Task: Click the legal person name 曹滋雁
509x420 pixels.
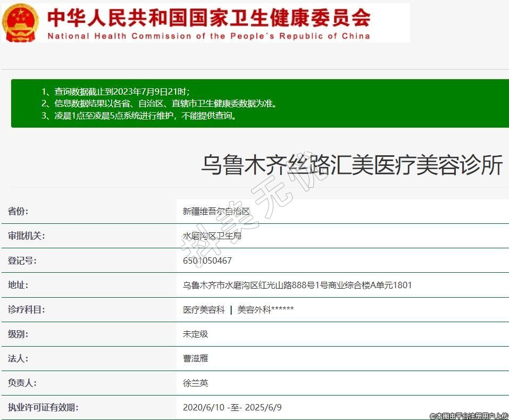Action: 195,358
